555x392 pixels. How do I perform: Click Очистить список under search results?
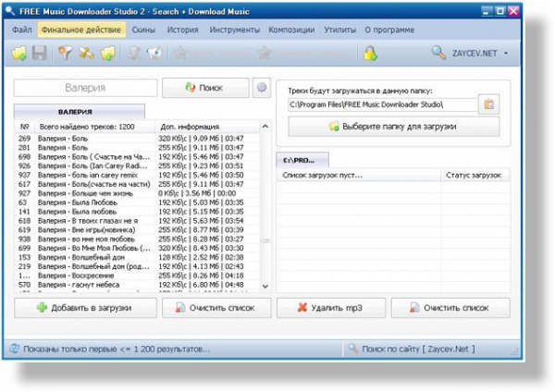pyautogui.click(x=216, y=308)
